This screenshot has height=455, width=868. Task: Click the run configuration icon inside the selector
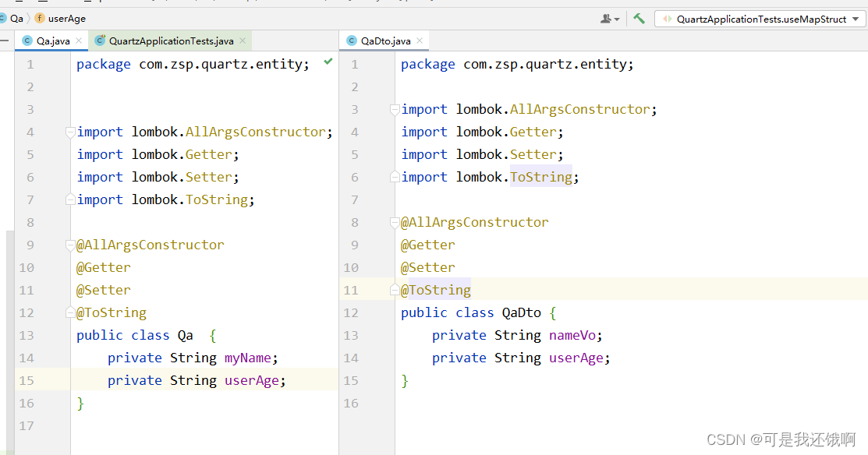(x=667, y=17)
